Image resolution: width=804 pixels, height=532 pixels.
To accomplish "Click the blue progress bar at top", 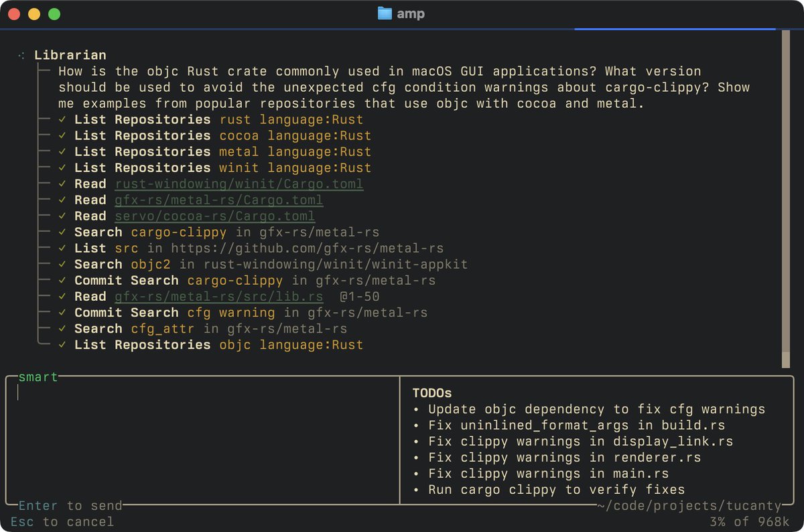I will click(x=675, y=29).
